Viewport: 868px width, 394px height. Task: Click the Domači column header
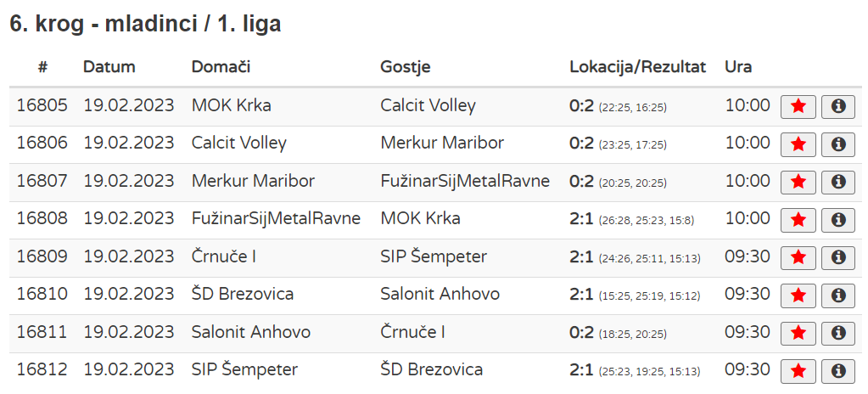(221, 67)
